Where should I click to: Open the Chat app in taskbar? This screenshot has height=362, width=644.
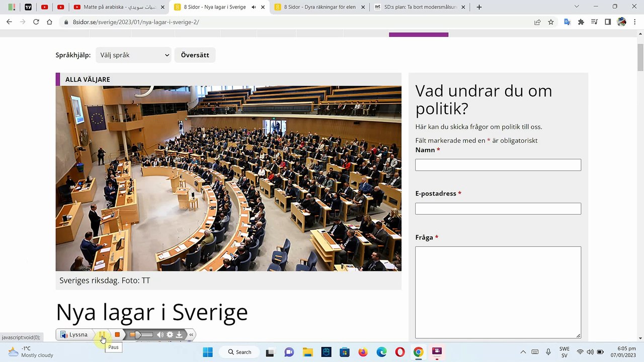289,352
